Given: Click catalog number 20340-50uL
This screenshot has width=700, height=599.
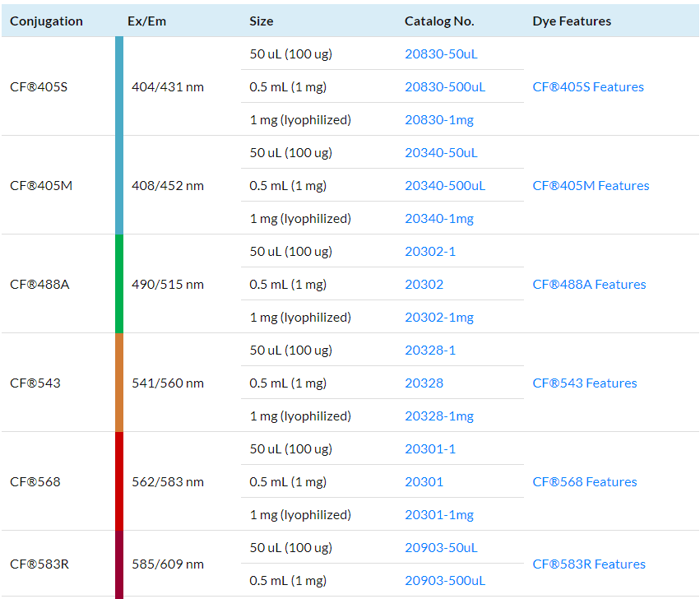Looking at the screenshot, I should (441, 153).
